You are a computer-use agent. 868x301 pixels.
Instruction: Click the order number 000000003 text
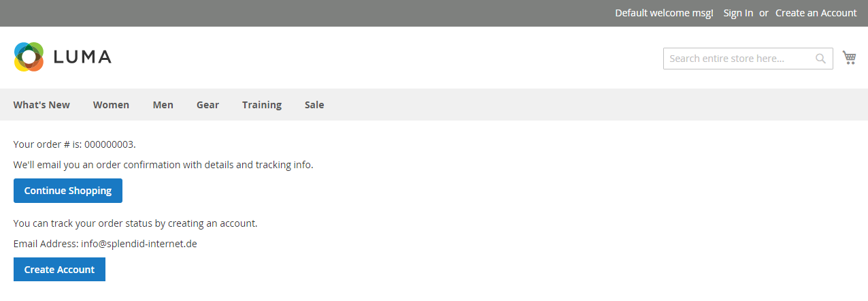(x=109, y=144)
